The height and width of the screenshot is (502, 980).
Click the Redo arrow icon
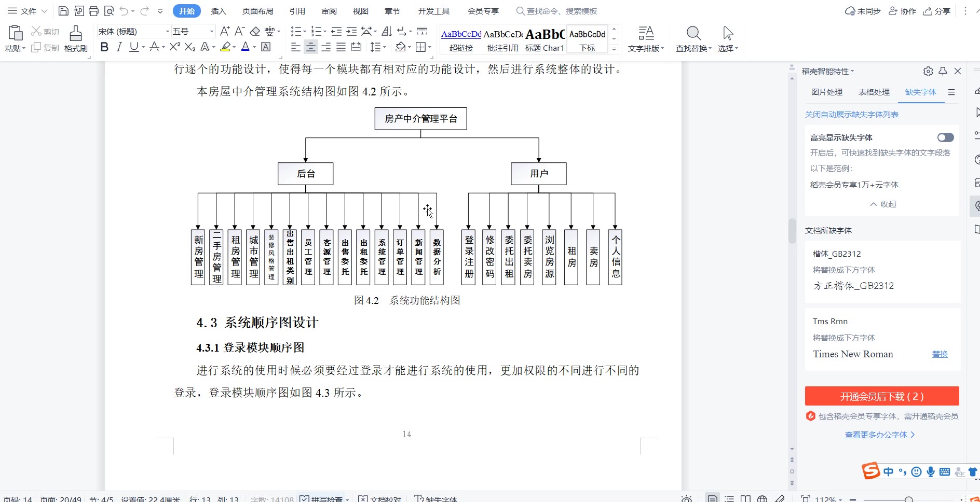pyautogui.click(x=145, y=11)
